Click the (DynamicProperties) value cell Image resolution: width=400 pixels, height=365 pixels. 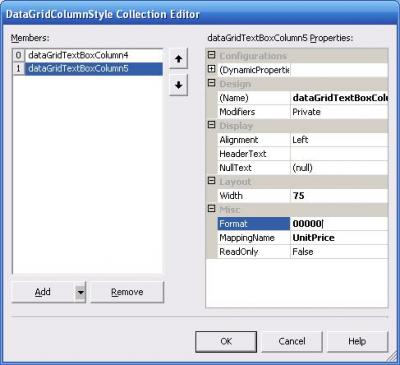tap(339, 70)
